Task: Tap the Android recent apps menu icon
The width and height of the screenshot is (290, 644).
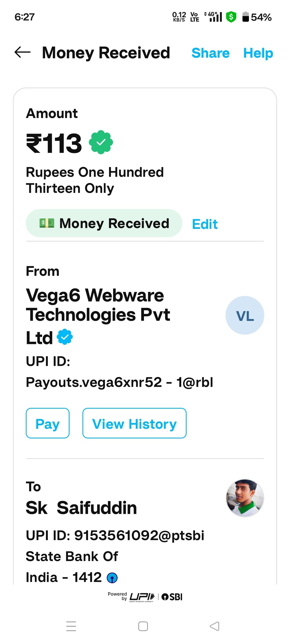Action: tap(71, 626)
